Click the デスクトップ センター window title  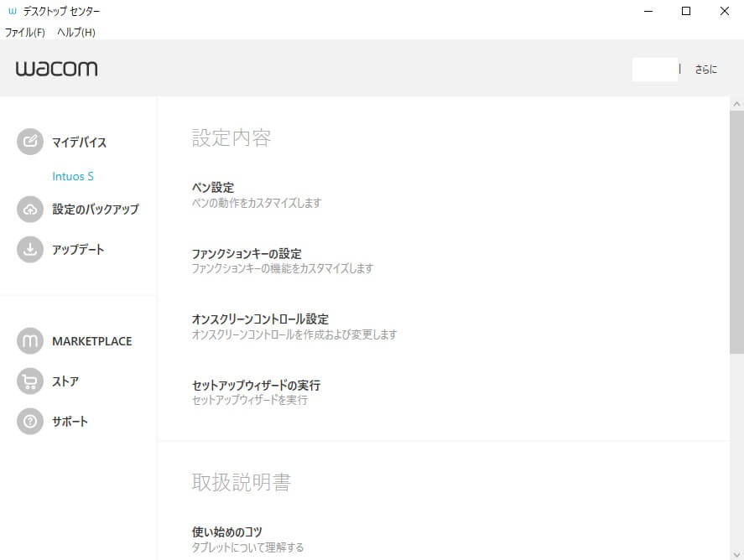point(62,11)
